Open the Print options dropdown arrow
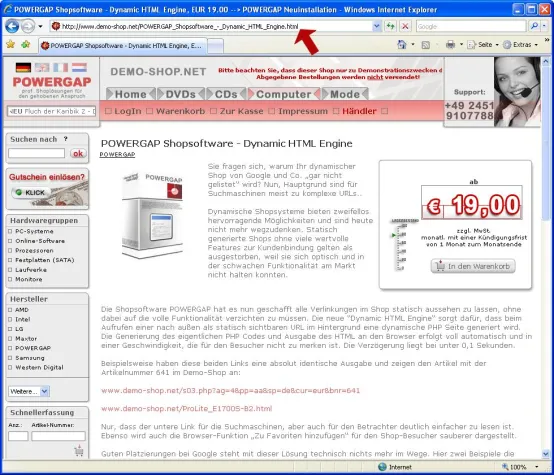This screenshot has width=554, height=475. (x=461, y=45)
